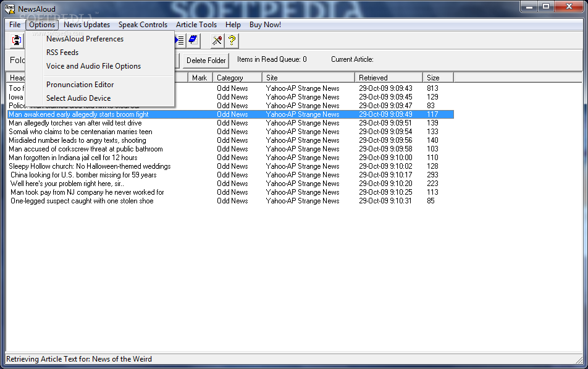
Task: Open the Pronunciation Editor entry
Action: click(x=100, y=85)
